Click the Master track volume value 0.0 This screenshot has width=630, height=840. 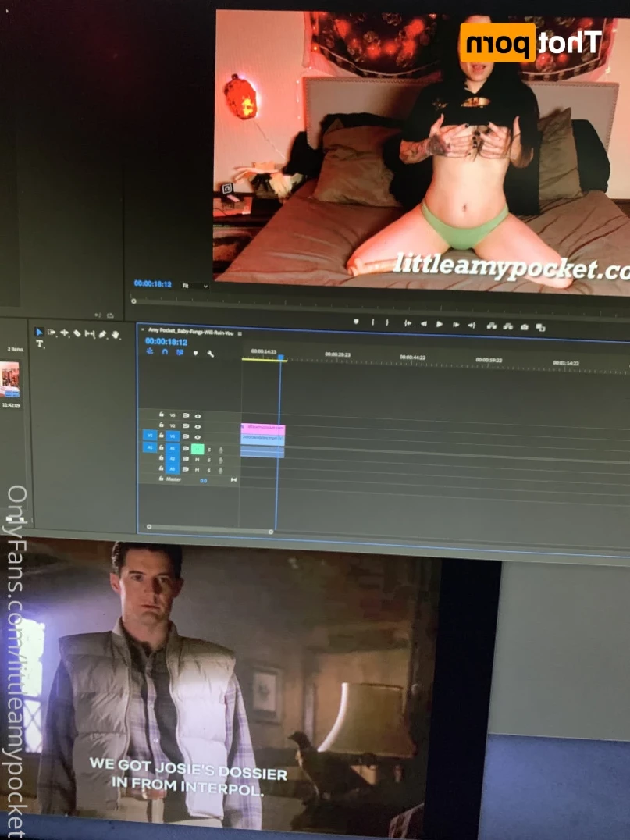coord(204,481)
